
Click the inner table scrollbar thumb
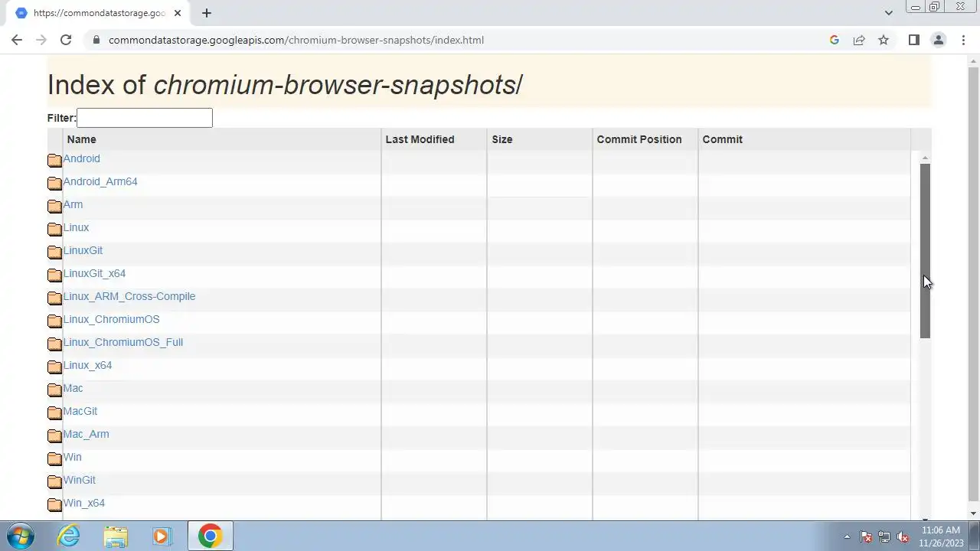tap(925, 250)
